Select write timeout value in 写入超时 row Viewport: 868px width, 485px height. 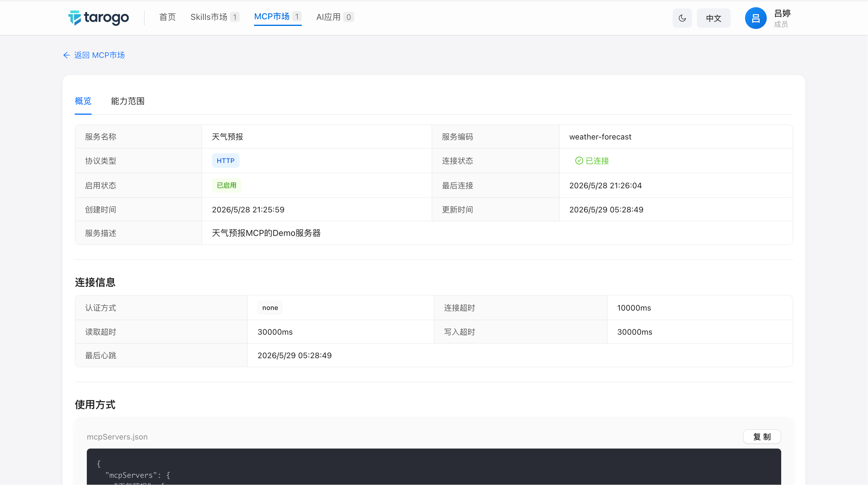pyautogui.click(x=634, y=332)
